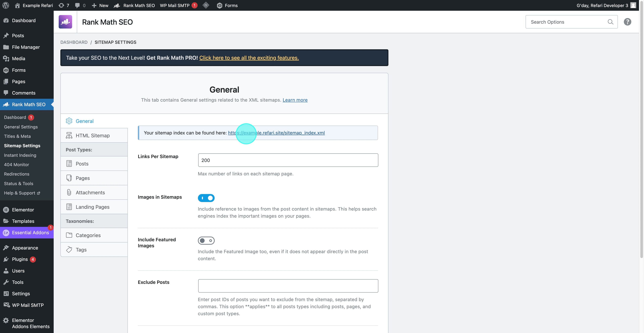Click the Dashboard gauge icon in sidebar
This screenshot has width=644, height=333.
pyautogui.click(x=6, y=20)
